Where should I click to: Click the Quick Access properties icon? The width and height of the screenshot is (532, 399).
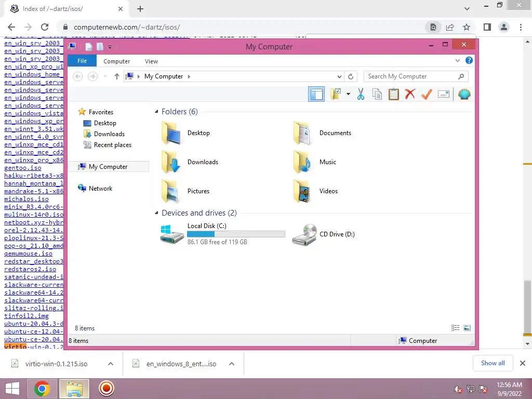[x=88, y=46]
